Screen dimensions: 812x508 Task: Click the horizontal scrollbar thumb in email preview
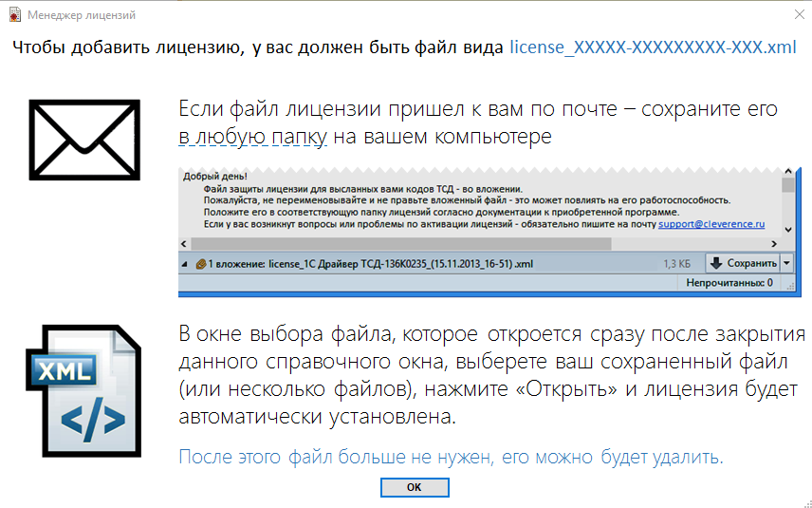(x=401, y=244)
